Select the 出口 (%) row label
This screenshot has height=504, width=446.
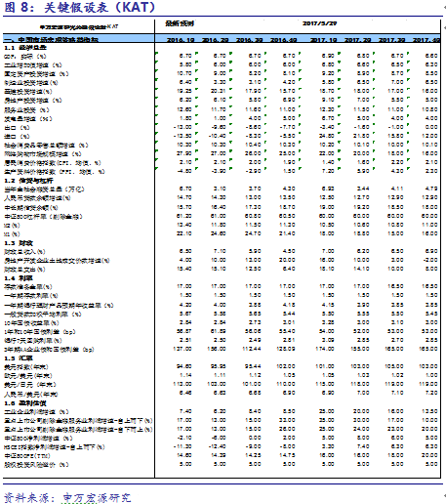tap(17, 128)
